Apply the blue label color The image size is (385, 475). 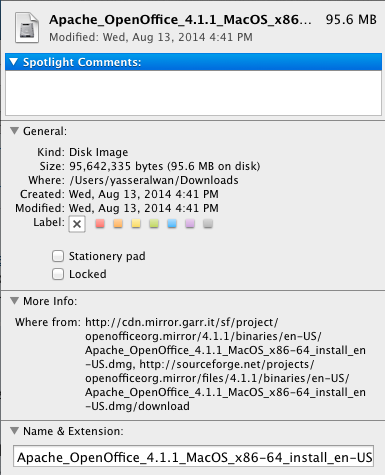point(172,223)
